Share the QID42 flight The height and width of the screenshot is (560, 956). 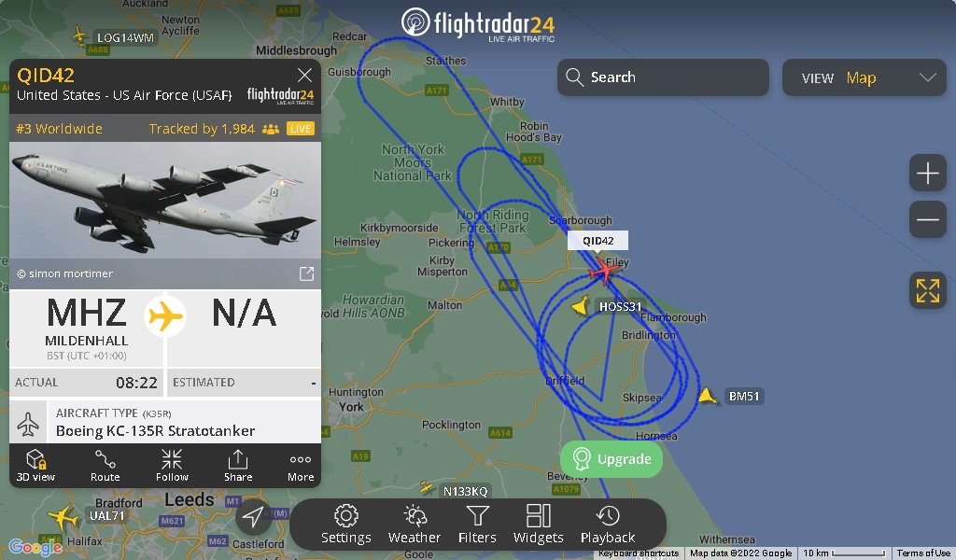click(x=238, y=466)
